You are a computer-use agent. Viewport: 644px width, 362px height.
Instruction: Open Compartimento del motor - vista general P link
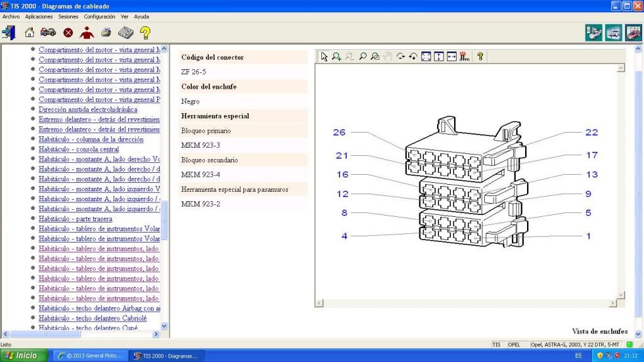point(99,100)
